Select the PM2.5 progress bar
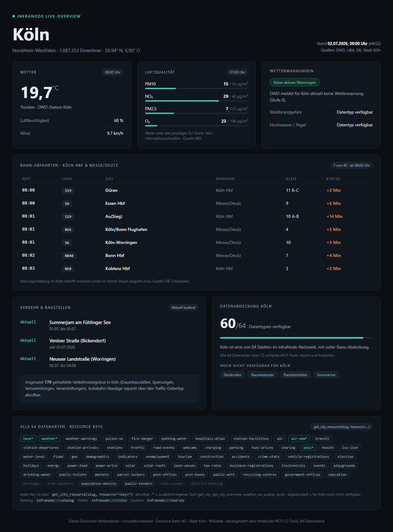This screenshot has height=532, width=393. (196, 113)
